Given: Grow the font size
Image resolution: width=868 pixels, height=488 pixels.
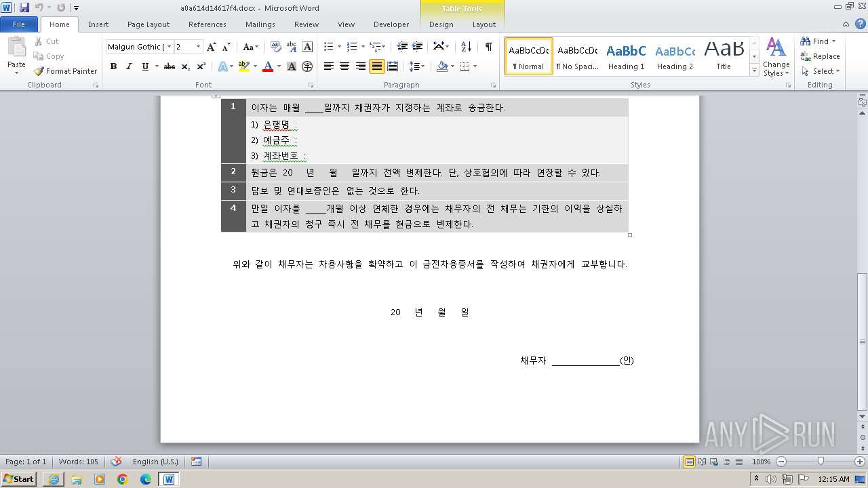Looking at the screenshot, I should (212, 47).
